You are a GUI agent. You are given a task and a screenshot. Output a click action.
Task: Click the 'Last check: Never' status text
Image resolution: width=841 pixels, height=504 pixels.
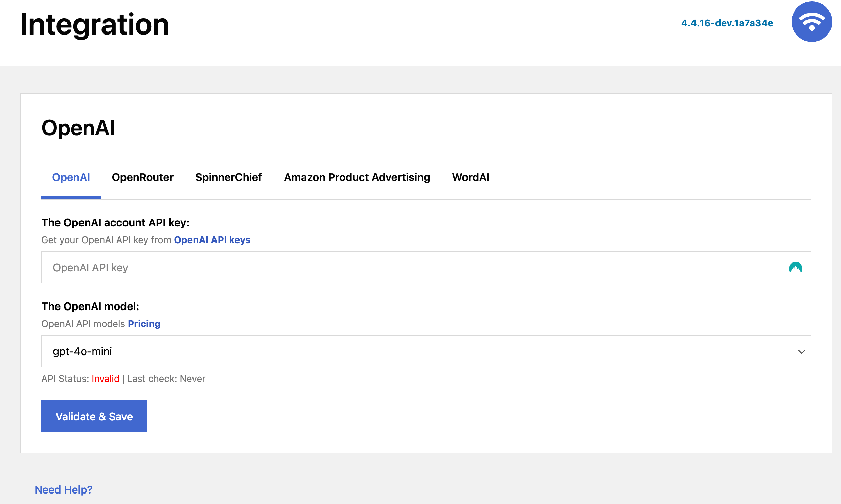tap(166, 379)
